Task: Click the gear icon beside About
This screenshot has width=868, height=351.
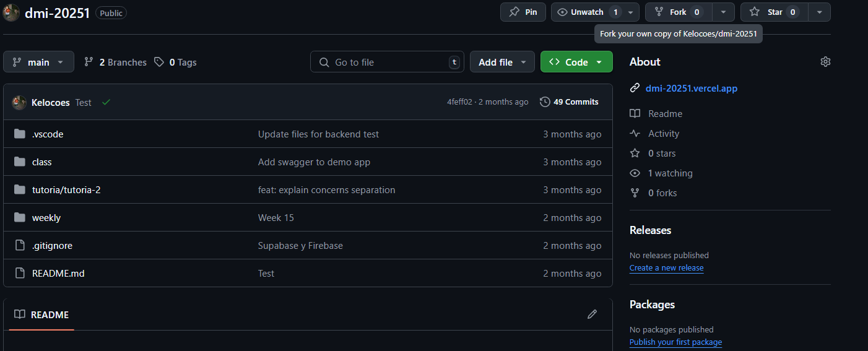Action: pyautogui.click(x=825, y=62)
